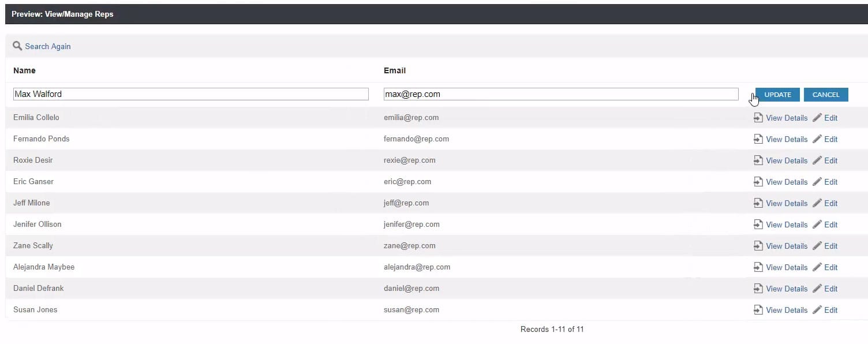Click the View Details icon for Zane Scally
This screenshot has height=344, width=868.
coord(758,246)
